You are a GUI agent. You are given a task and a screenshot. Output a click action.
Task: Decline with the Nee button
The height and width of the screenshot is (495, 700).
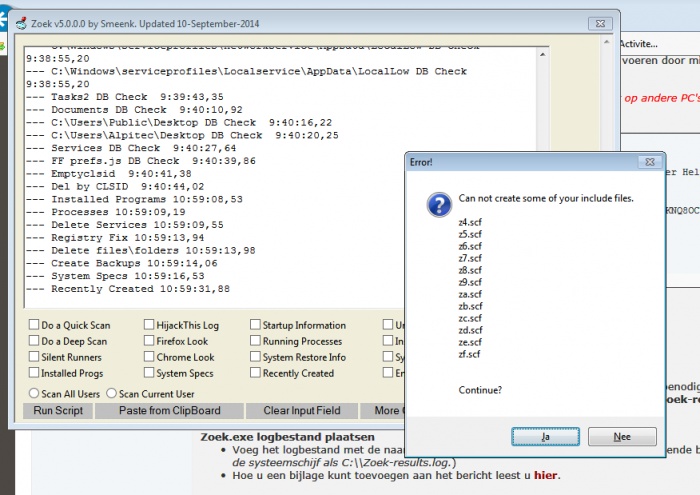[x=622, y=437]
